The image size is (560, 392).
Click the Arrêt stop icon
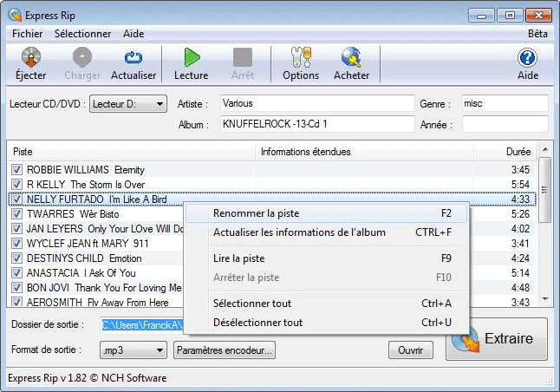(243, 57)
